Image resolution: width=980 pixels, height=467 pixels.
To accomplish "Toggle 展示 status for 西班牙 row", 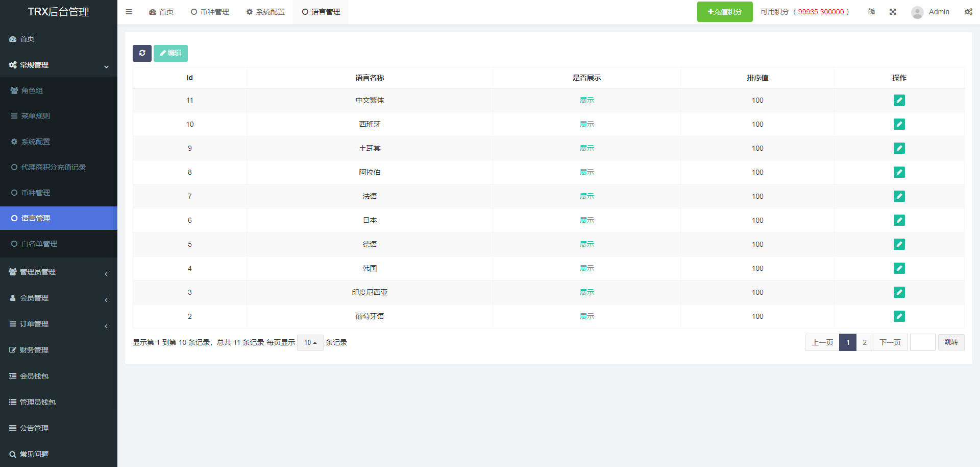I will (x=586, y=124).
